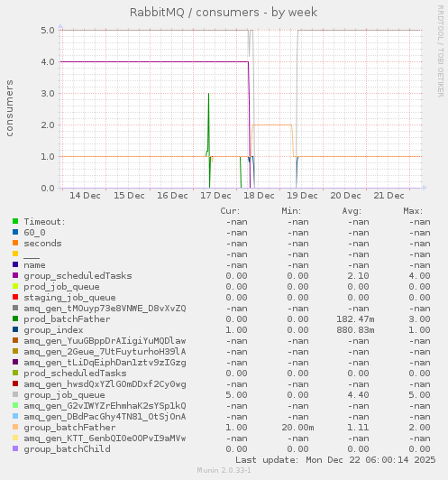
Task: Click the '21 Dec' x-axis label
Action: tap(389, 196)
